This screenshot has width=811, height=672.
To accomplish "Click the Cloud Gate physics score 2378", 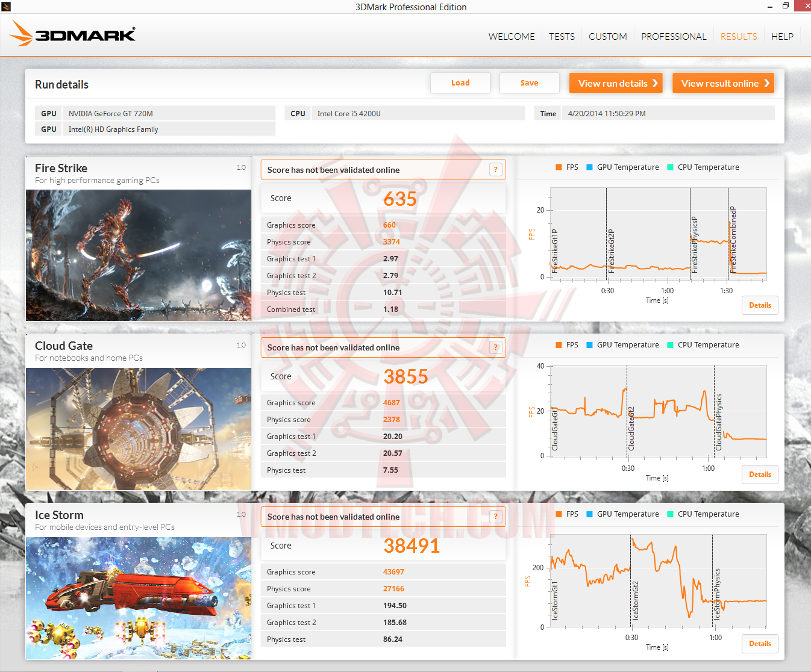I will coord(391,420).
